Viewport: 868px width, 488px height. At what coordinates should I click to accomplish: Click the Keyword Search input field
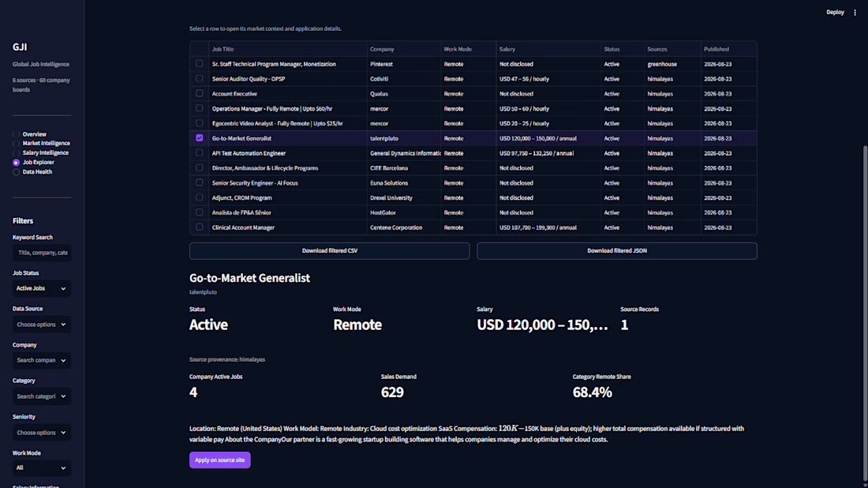[42, 253]
